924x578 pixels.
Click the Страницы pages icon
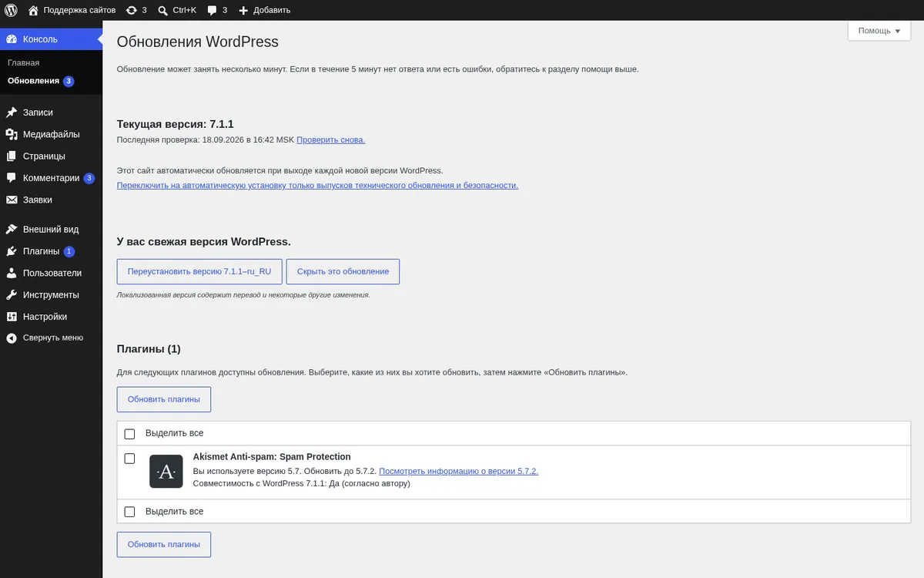click(12, 156)
